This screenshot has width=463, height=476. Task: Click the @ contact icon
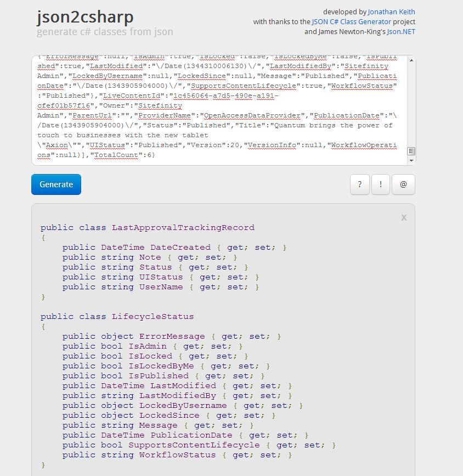tap(403, 184)
